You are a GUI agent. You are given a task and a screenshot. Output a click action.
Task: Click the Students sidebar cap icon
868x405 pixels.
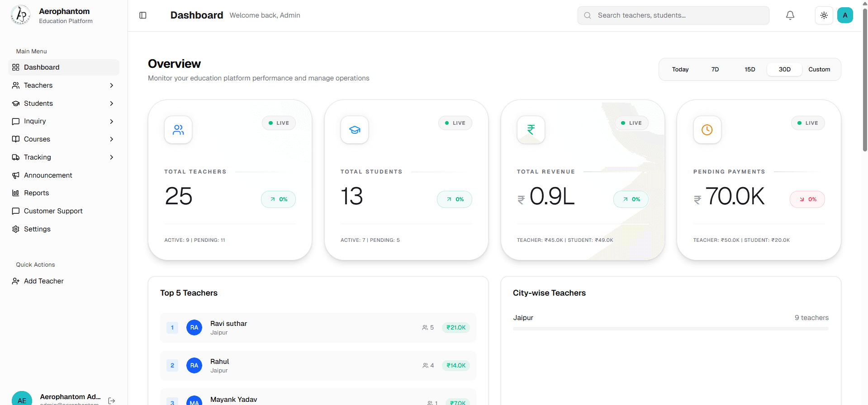pyautogui.click(x=16, y=104)
